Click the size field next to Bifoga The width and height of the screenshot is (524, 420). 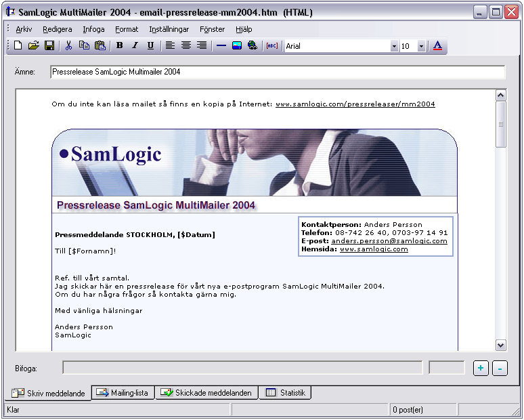click(446, 367)
